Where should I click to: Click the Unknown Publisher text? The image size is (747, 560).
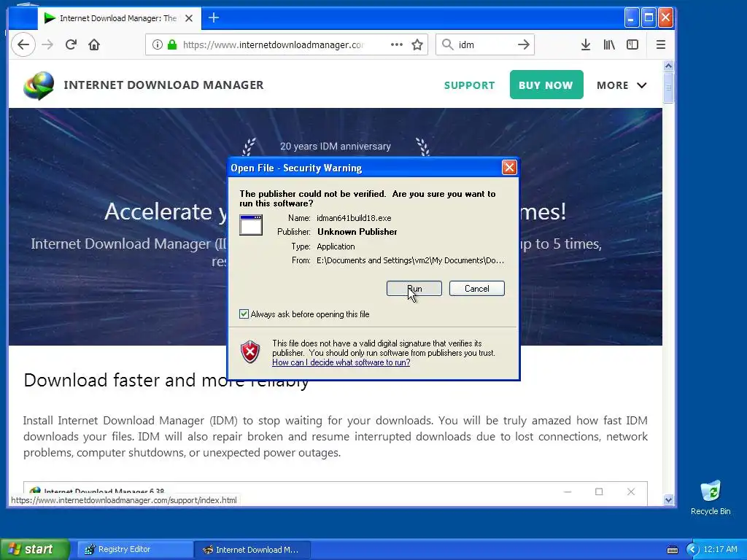tap(357, 232)
